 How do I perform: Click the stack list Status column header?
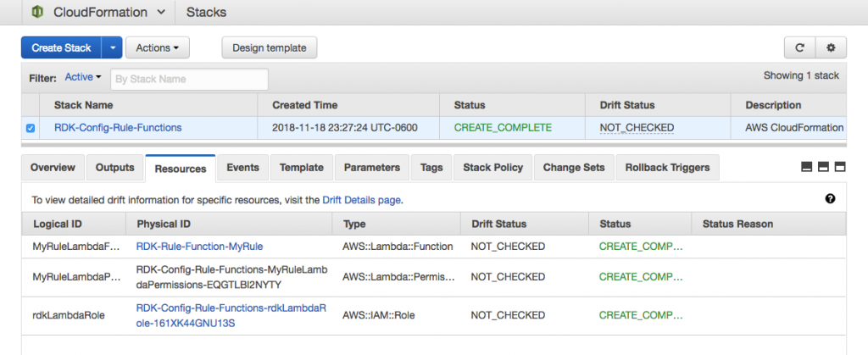pyautogui.click(x=470, y=105)
